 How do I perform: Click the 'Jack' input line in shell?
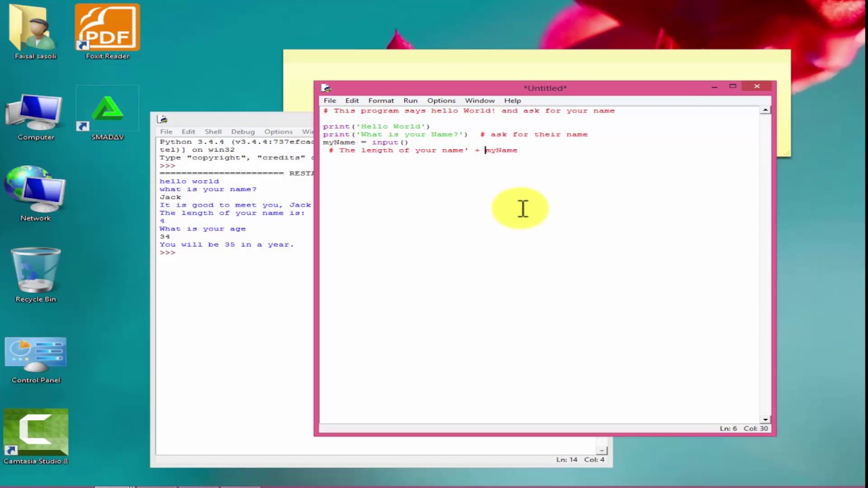pyautogui.click(x=170, y=197)
